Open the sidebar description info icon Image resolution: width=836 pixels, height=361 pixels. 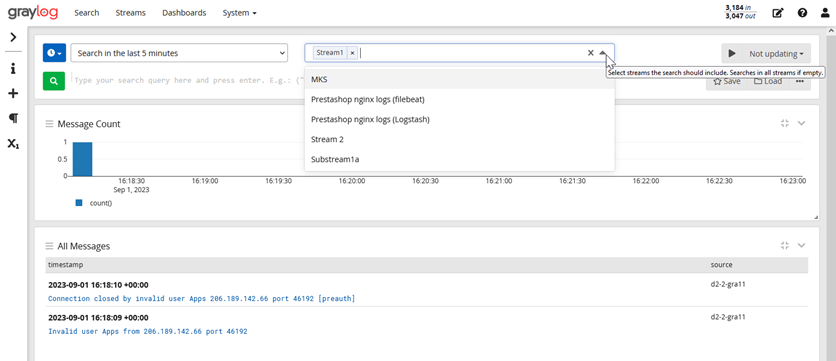(x=13, y=69)
